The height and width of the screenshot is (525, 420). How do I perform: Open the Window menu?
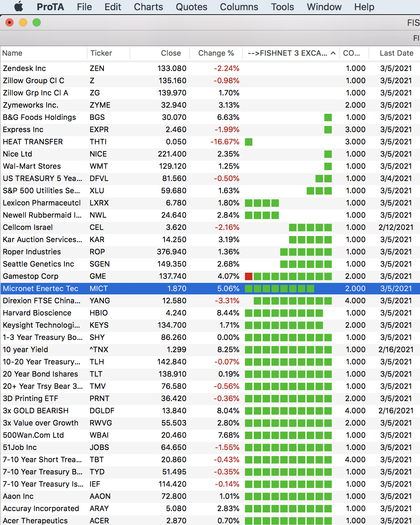coord(324,7)
